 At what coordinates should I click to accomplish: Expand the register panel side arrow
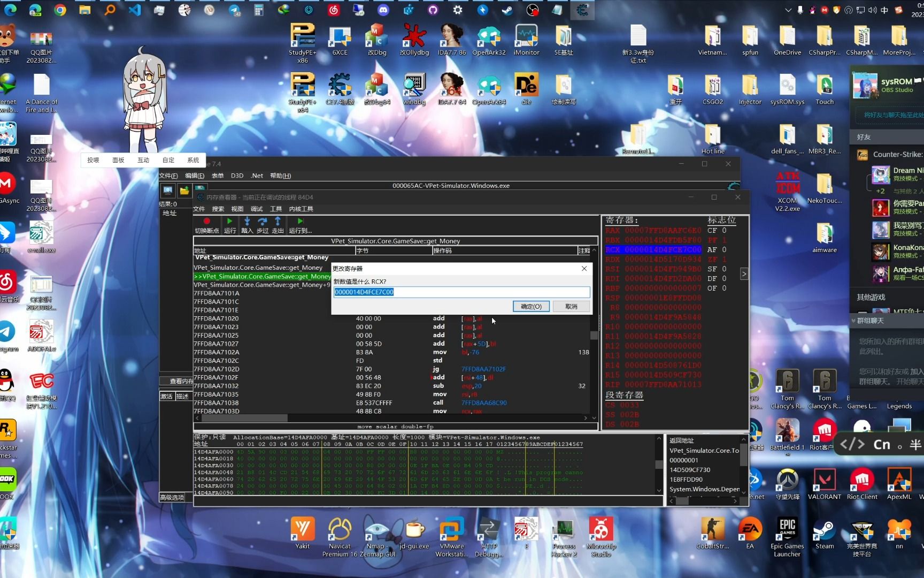tap(744, 274)
